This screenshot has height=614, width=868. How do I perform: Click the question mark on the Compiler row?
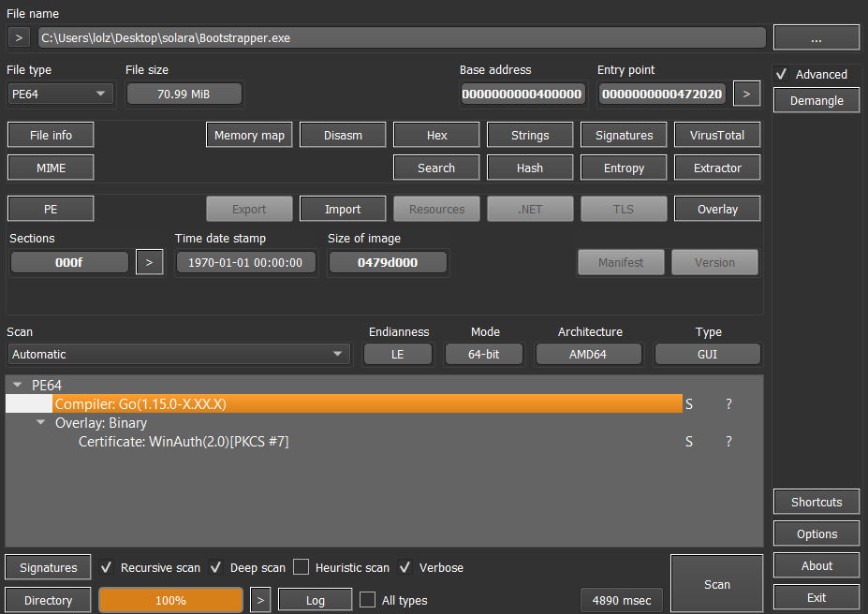[x=729, y=404]
